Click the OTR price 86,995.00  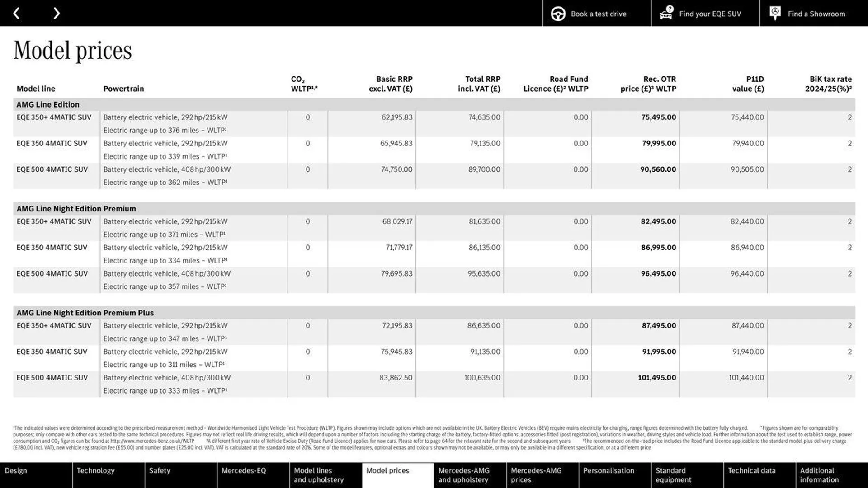[x=659, y=248]
